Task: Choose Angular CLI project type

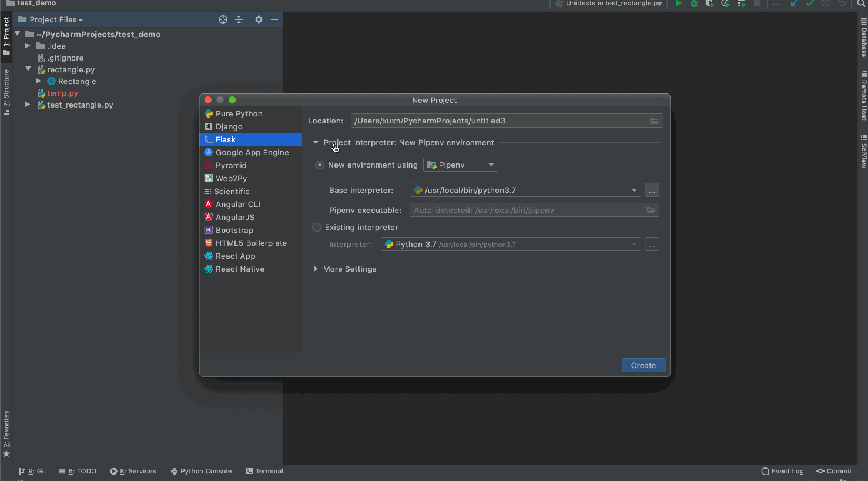Action: 251,204
